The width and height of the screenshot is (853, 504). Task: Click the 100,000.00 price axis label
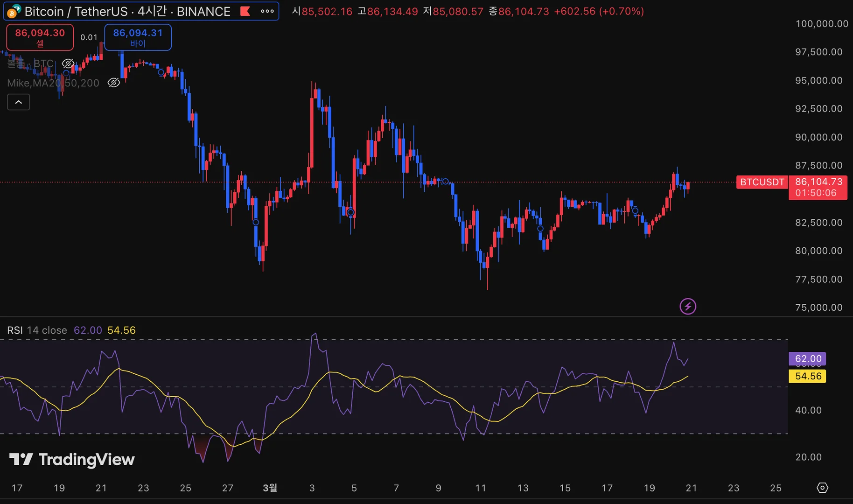pos(822,24)
